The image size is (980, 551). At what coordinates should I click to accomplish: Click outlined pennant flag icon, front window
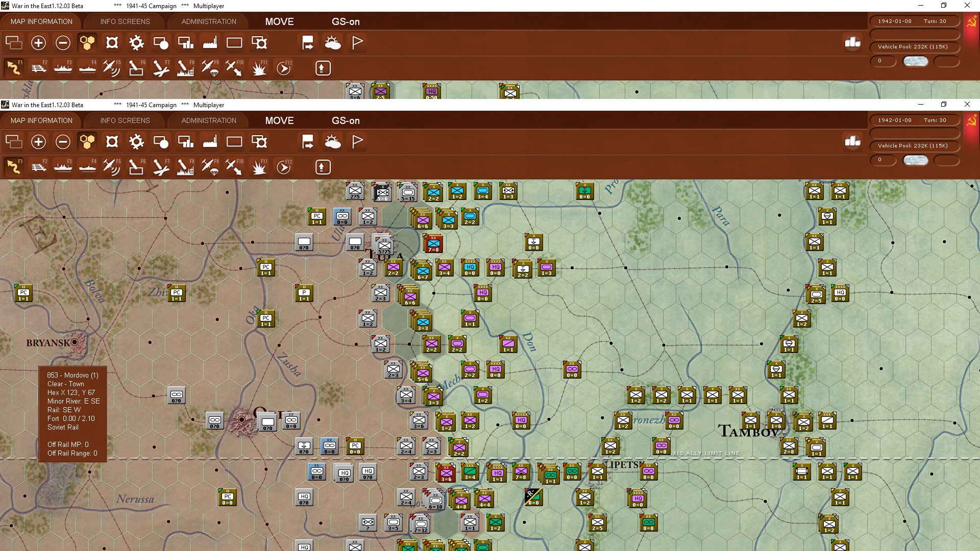pos(357,142)
